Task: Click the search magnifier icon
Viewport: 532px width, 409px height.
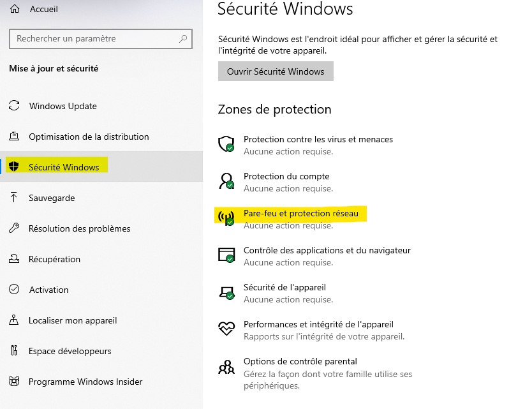Action: tap(183, 39)
